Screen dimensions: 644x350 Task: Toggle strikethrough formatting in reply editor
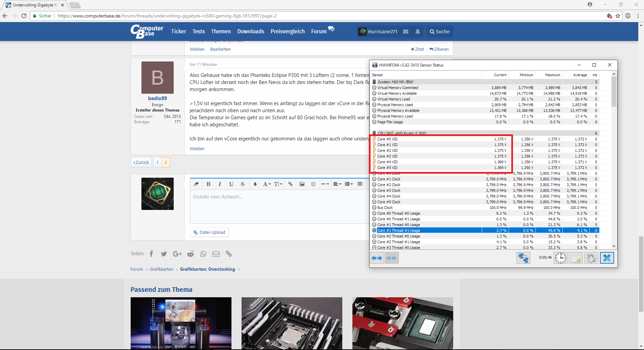pos(243,184)
